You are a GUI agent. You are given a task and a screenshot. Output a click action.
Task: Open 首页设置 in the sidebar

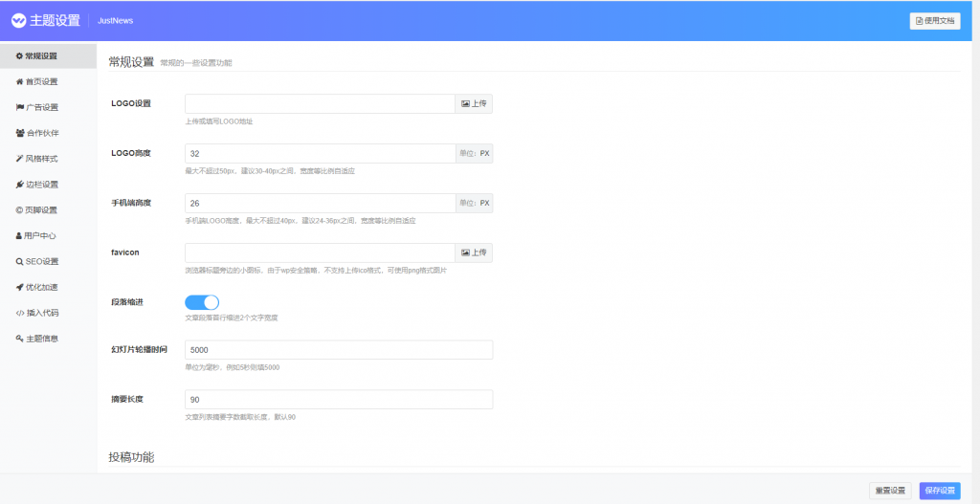(48, 82)
